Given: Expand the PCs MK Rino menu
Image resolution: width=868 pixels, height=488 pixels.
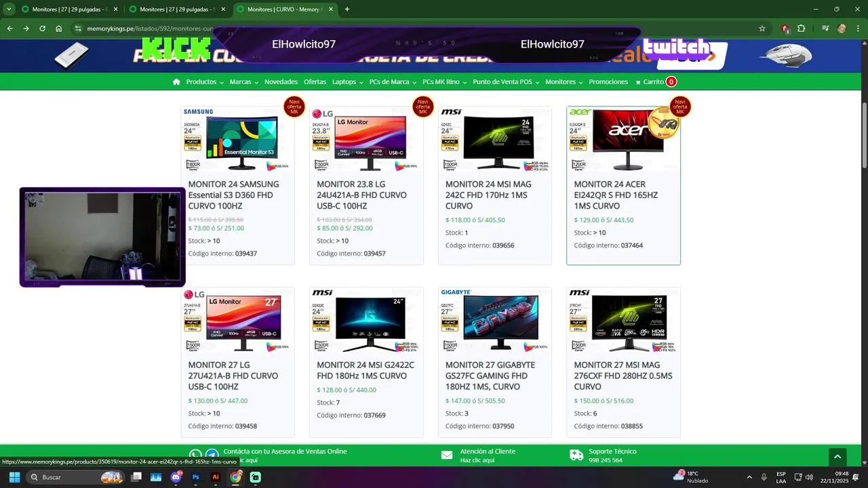Looking at the screenshot, I should (444, 81).
